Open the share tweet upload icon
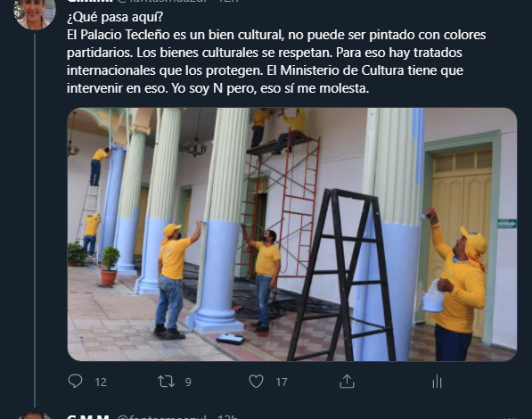The height and width of the screenshot is (419, 532). tap(347, 382)
